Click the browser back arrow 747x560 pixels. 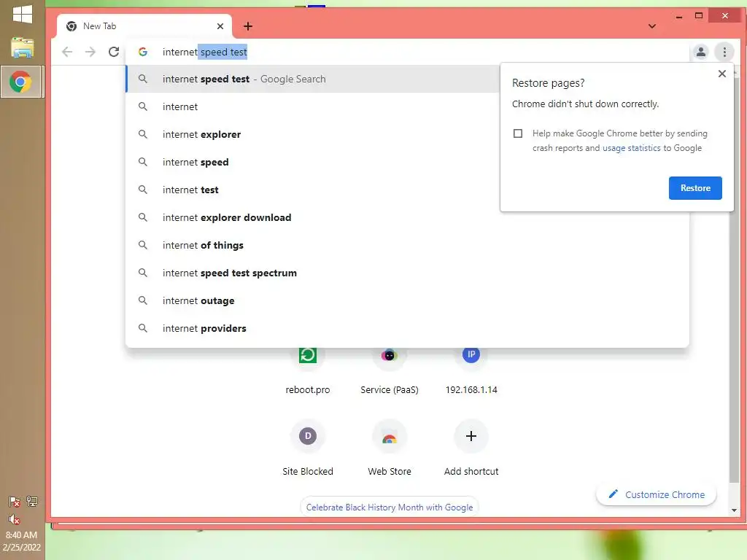tap(67, 52)
